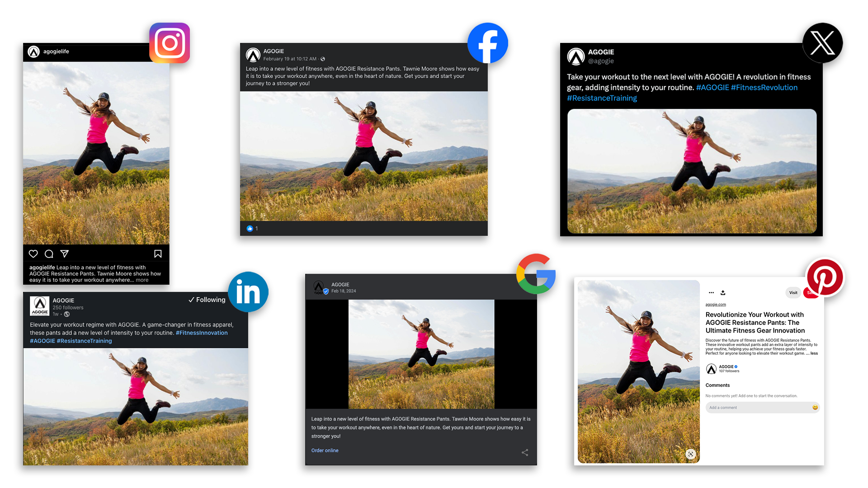The width and height of the screenshot is (868, 488).
Task: Click the Pinterest logo badge
Action: [825, 277]
